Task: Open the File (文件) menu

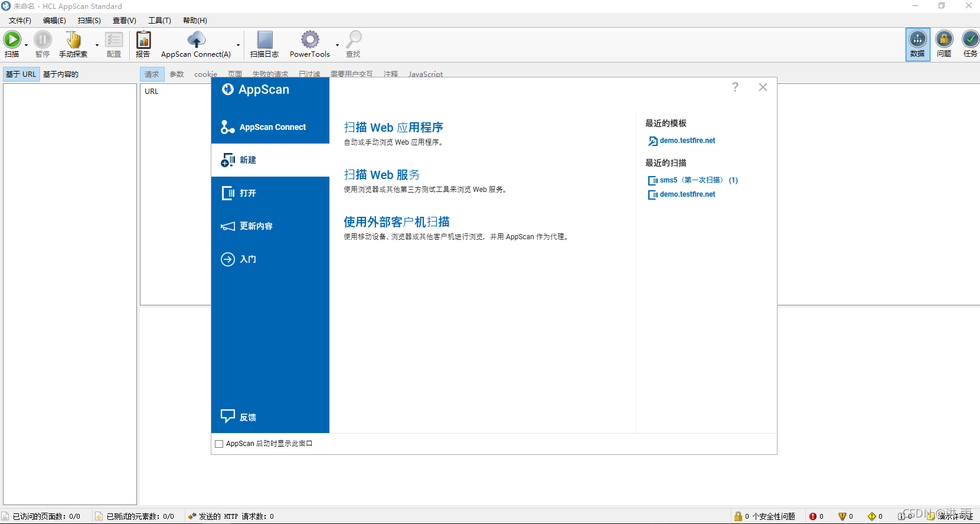Action: [x=20, y=21]
